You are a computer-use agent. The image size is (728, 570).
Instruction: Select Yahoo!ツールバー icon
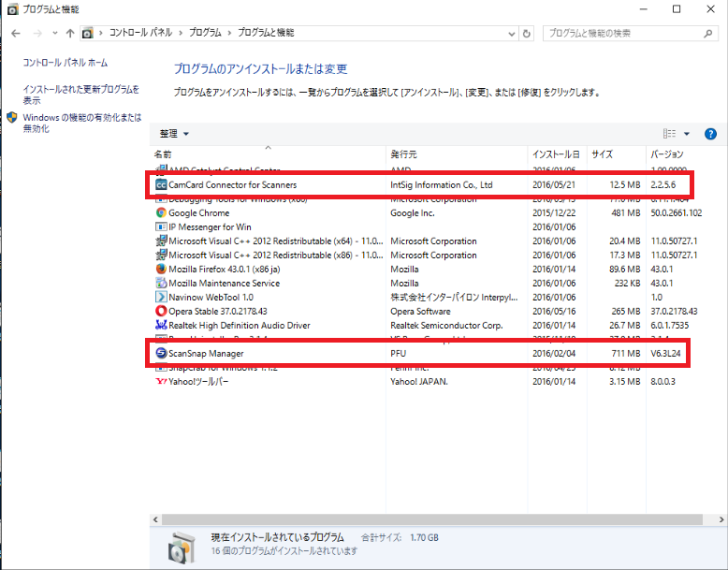point(161,381)
